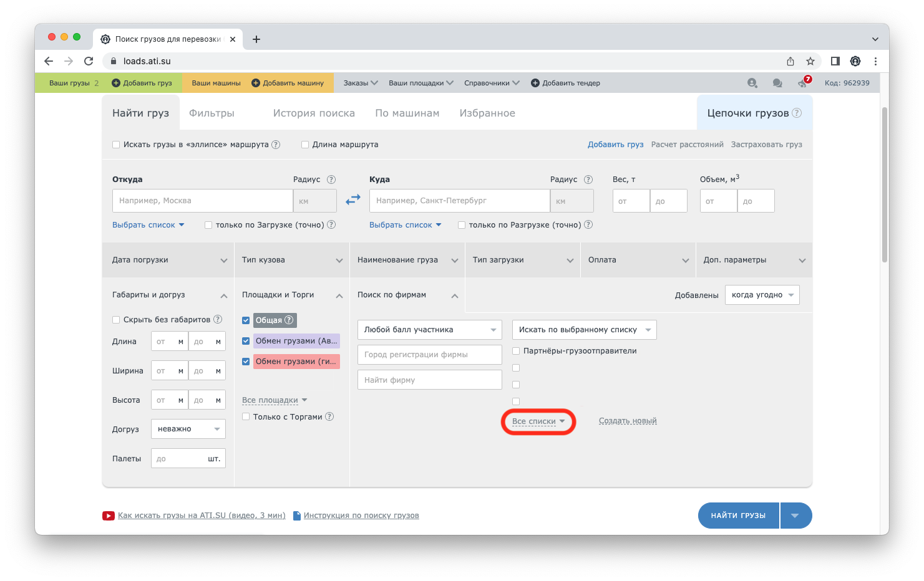The height and width of the screenshot is (581, 924).
Task: Expand the Оплата filter
Action: [638, 260]
